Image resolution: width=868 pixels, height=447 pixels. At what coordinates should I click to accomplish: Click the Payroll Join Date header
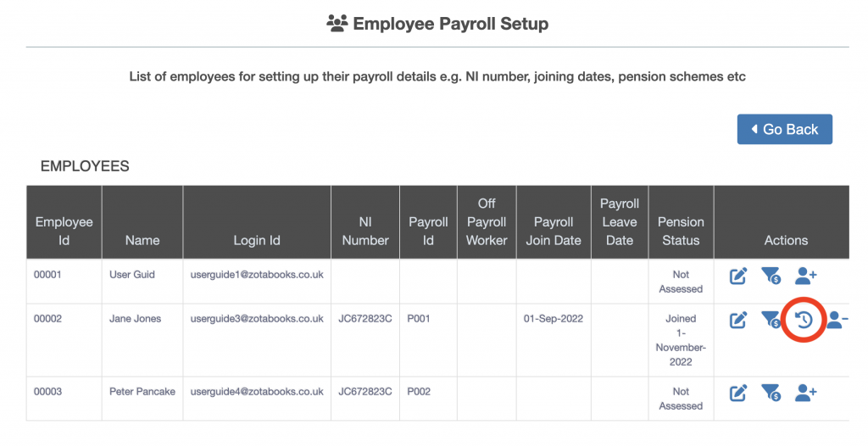[x=554, y=231]
